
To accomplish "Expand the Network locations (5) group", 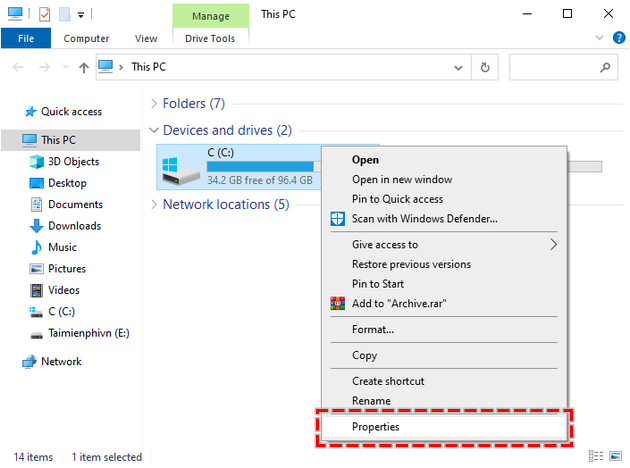I will coord(154,204).
